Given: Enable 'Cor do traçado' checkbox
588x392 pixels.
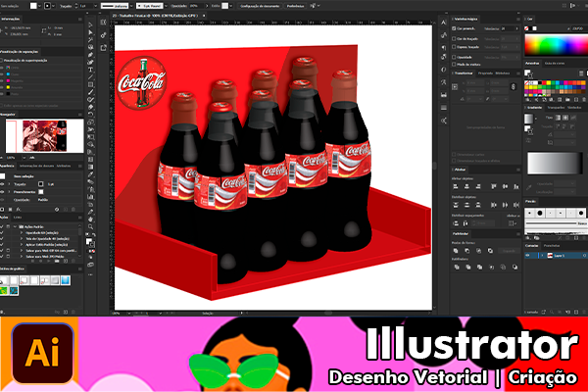Looking at the screenshot, I should pos(454,38).
